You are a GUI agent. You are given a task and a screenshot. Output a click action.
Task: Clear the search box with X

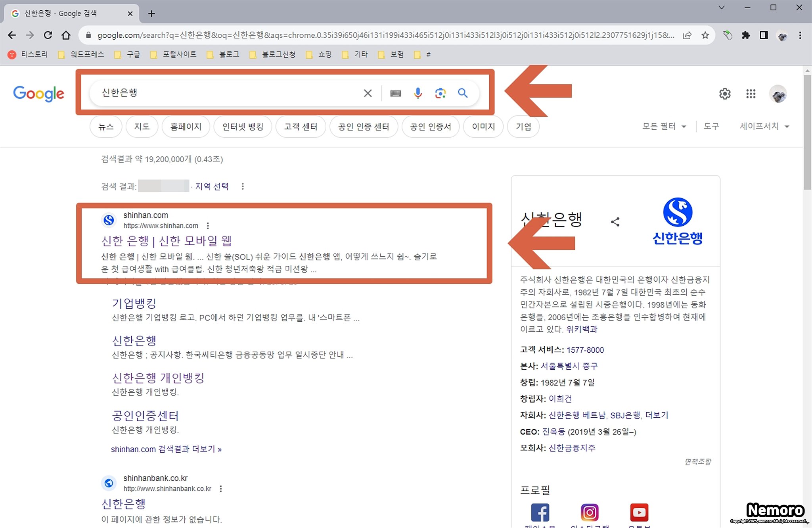coord(368,93)
